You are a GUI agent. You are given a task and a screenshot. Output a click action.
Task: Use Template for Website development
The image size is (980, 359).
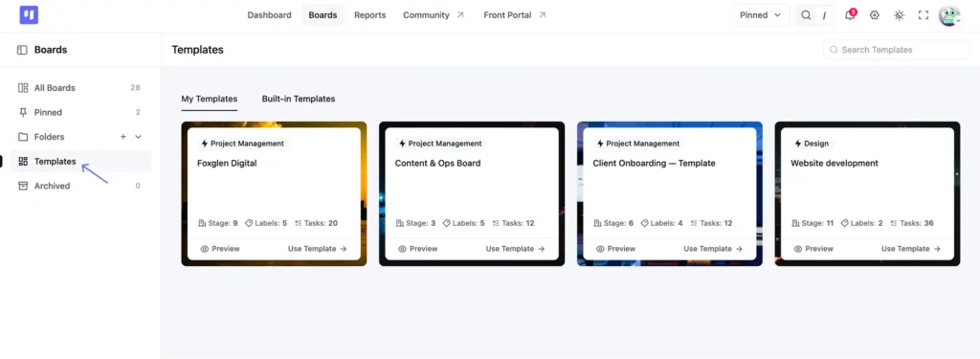(x=911, y=249)
